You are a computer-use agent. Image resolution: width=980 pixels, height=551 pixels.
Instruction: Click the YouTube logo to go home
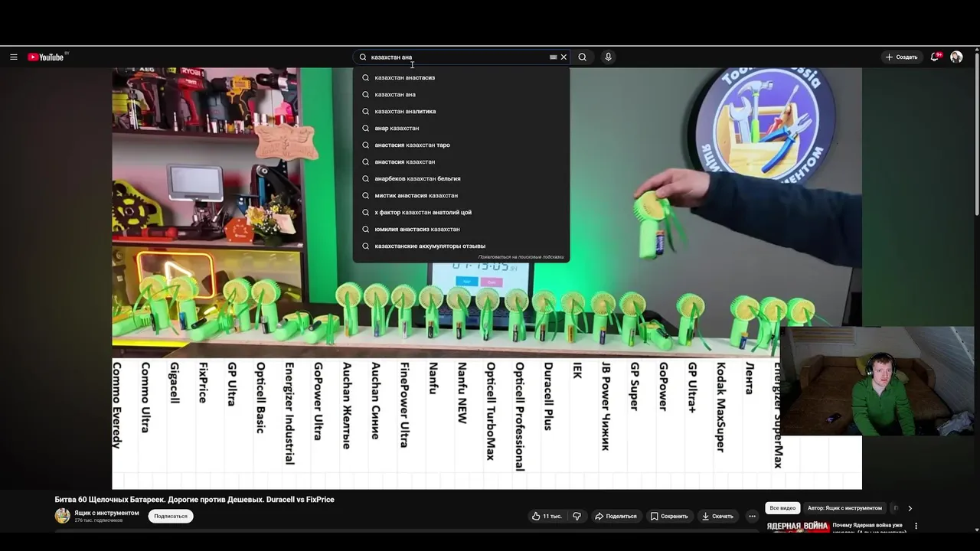47,57
